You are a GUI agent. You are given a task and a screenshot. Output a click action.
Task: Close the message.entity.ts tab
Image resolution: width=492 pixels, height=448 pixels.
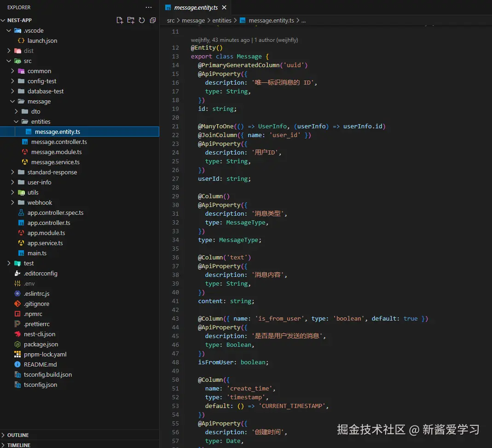coord(224,7)
